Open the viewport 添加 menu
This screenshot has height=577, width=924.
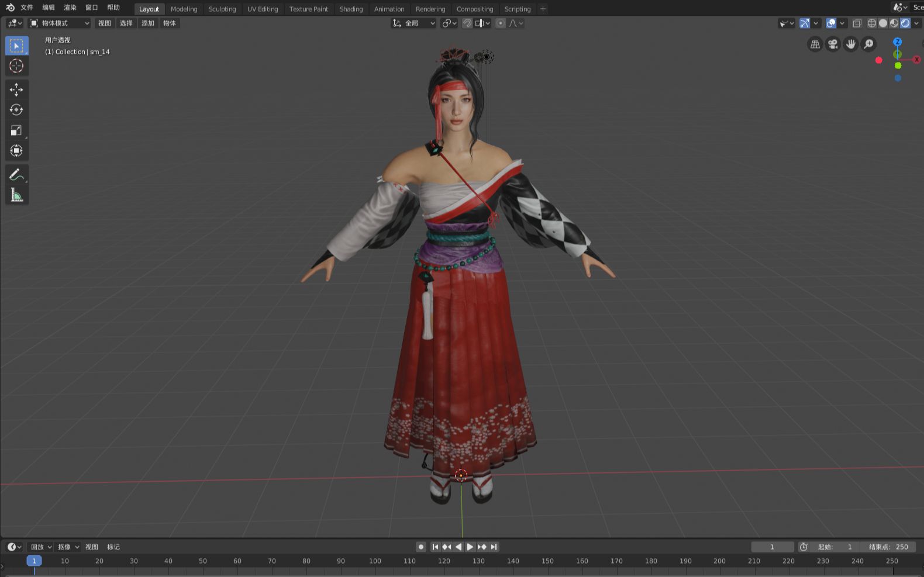coord(148,23)
